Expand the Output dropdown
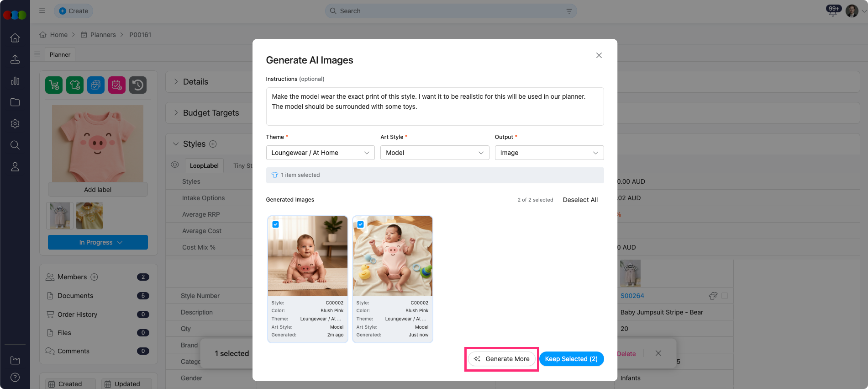 pyautogui.click(x=549, y=153)
